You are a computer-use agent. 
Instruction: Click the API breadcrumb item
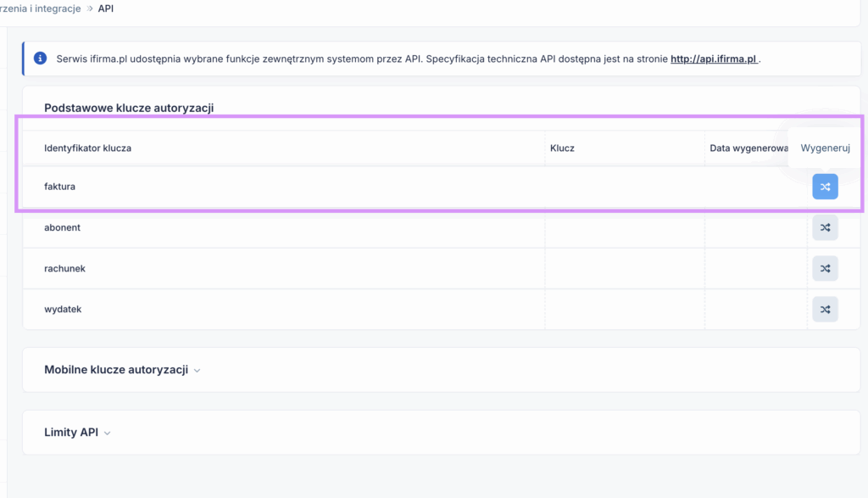coord(106,8)
